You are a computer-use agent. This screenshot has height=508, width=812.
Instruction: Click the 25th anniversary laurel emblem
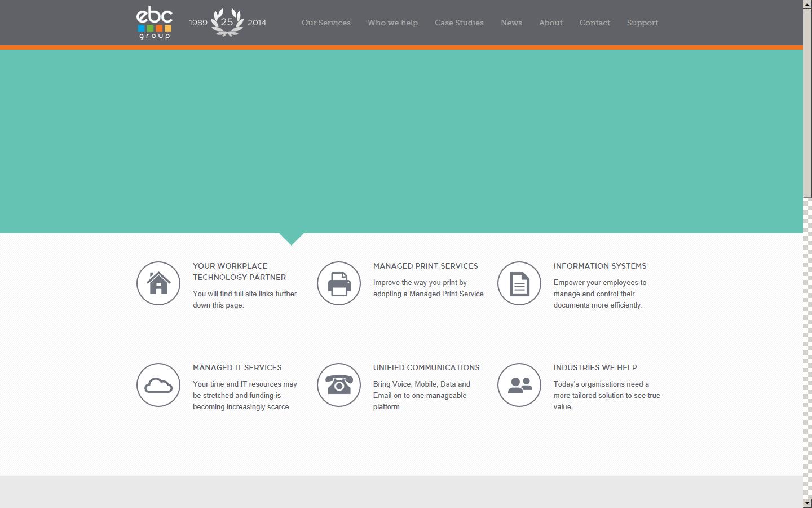pyautogui.click(x=227, y=23)
